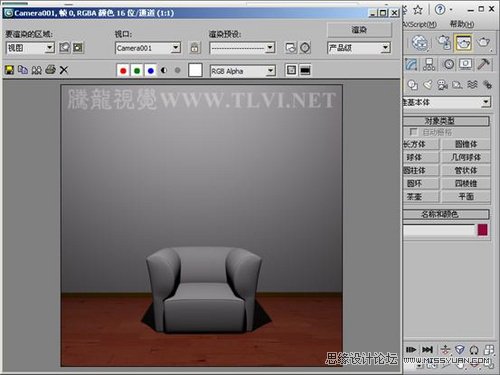
Task: Click the 圆锥体 cone button
Action: (x=466, y=144)
